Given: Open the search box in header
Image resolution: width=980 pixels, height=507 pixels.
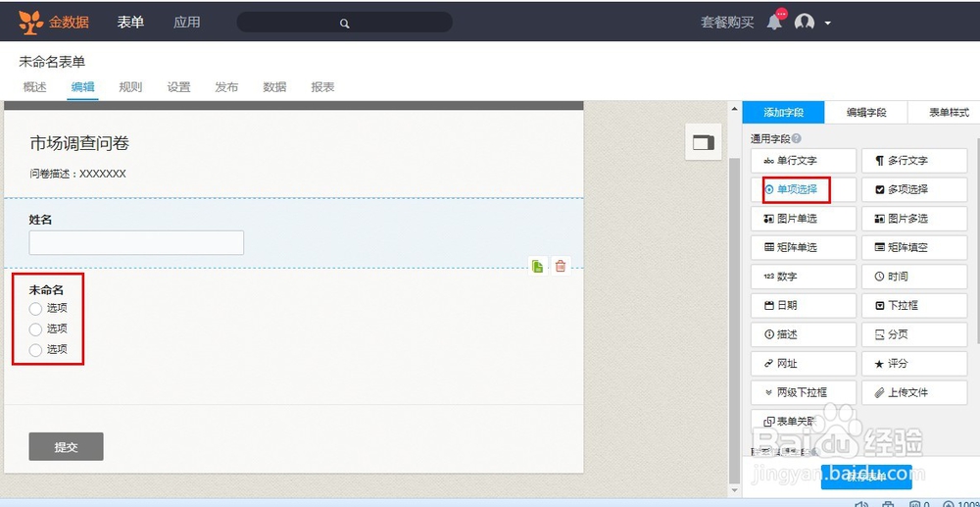Looking at the screenshot, I should 344,23.
